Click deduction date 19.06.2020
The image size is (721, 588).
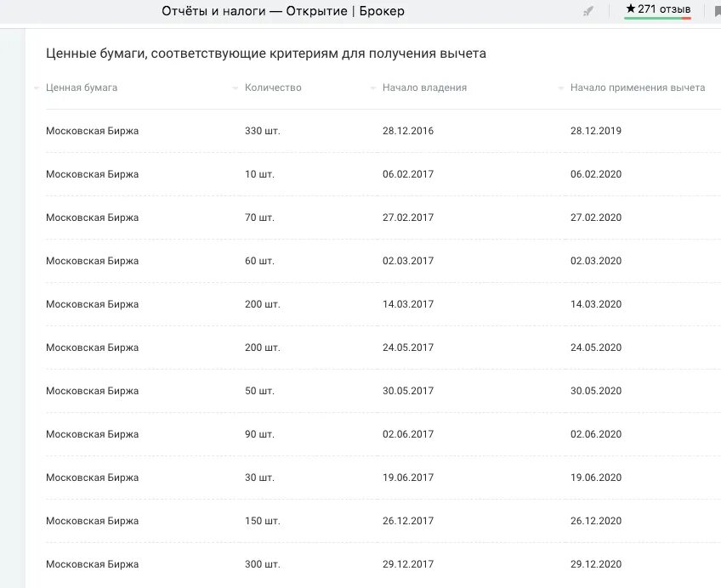click(x=596, y=478)
